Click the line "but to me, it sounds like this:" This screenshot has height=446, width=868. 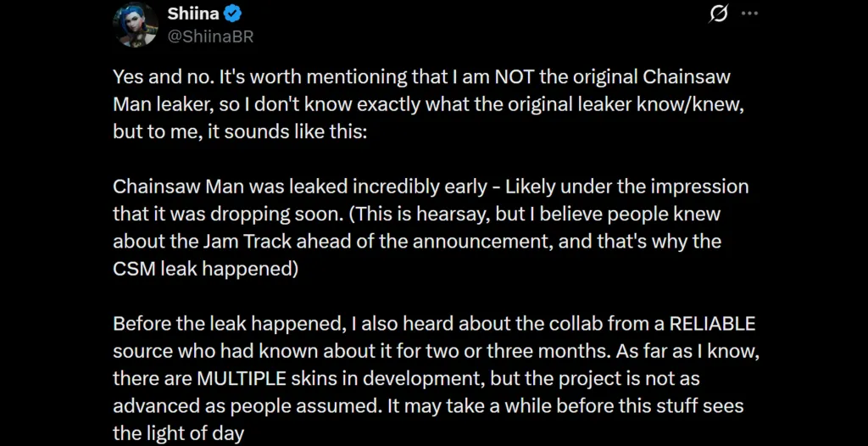240,132
